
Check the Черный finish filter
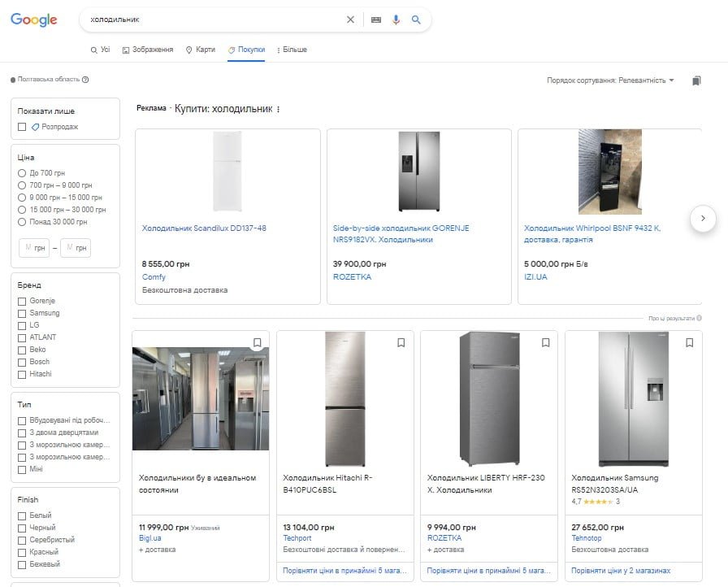pyautogui.click(x=22, y=528)
